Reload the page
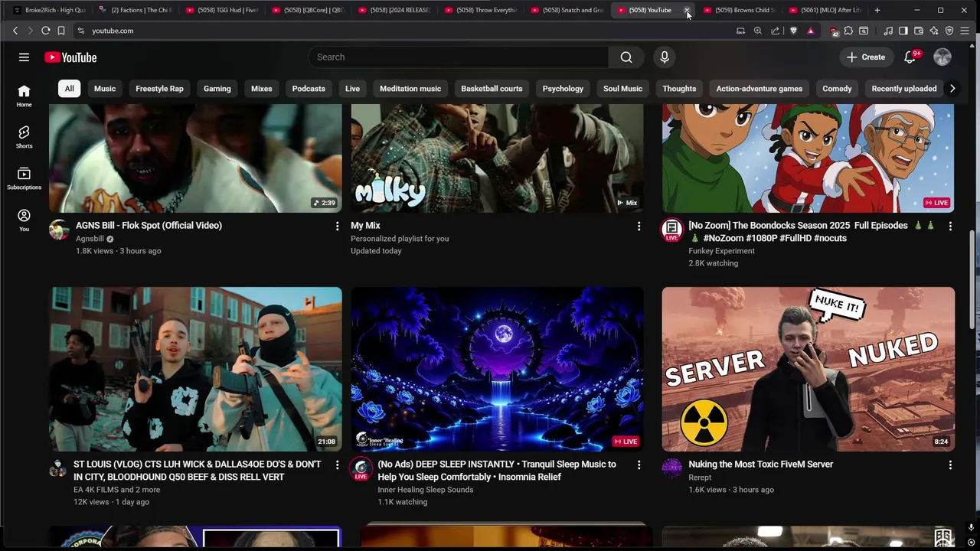Viewport: 980px width, 551px height. tap(46, 31)
